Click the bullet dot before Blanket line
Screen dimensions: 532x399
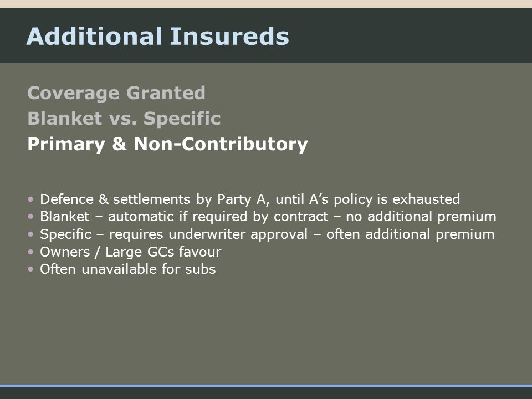click(x=31, y=217)
